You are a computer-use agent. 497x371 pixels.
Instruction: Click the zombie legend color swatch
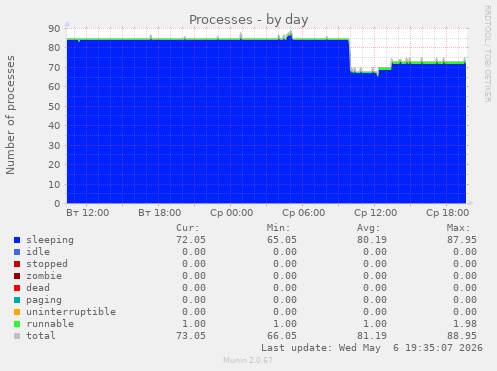click(x=17, y=276)
